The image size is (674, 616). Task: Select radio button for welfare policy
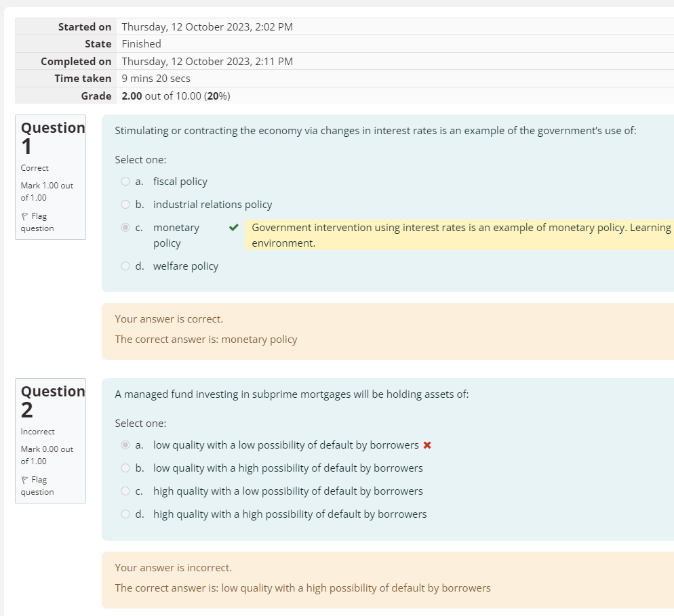[x=125, y=266]
